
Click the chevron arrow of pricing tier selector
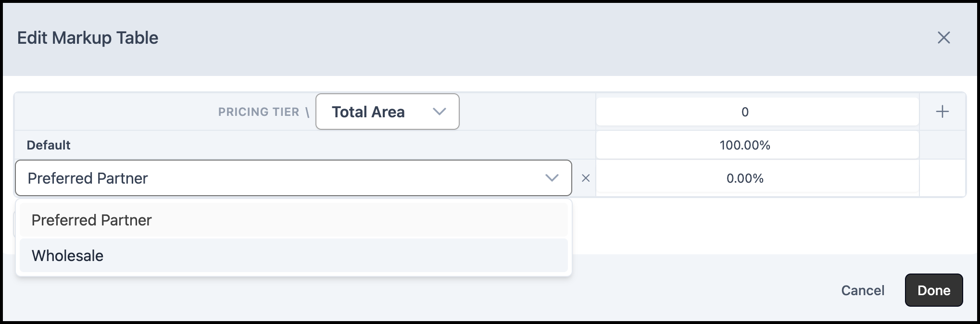click(x=552, y=178)
